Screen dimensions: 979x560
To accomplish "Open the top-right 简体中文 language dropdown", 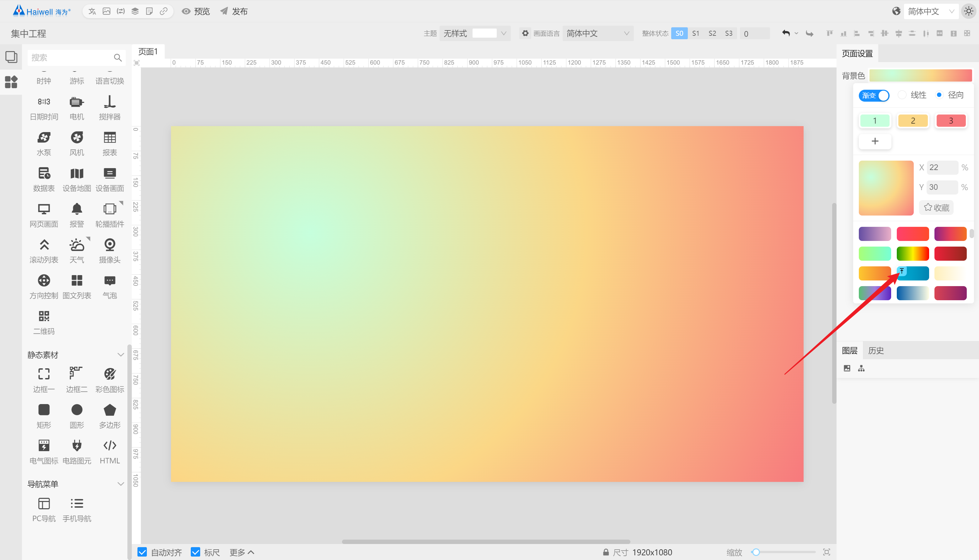I will (x=931, y=11).
